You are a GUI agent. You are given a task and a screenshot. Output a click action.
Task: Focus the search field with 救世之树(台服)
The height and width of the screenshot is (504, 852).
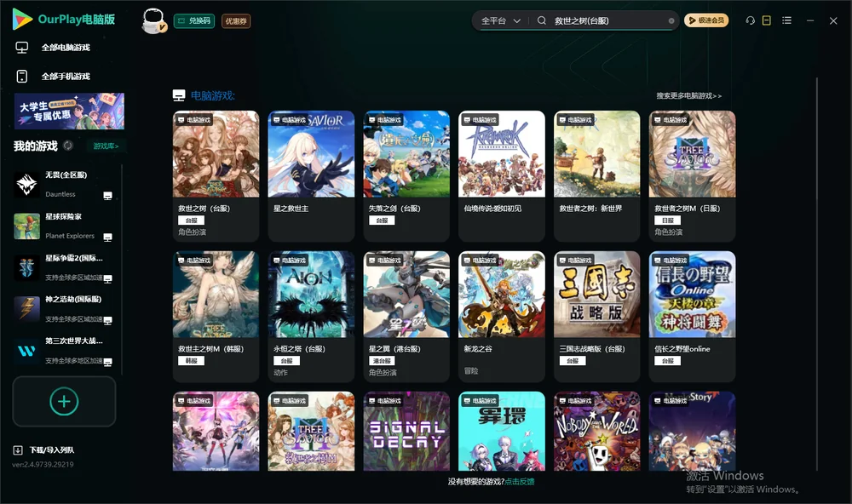[608, 20]
